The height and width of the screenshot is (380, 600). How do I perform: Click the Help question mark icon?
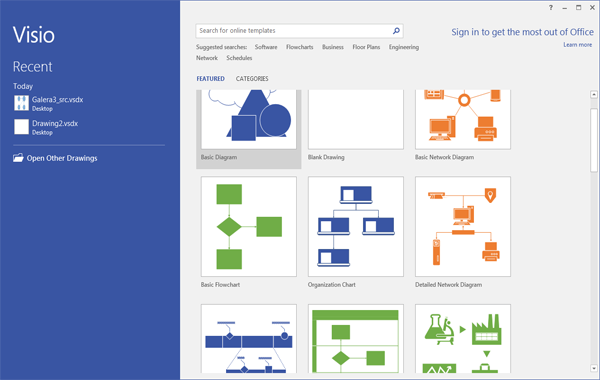(x=551, y=8)
